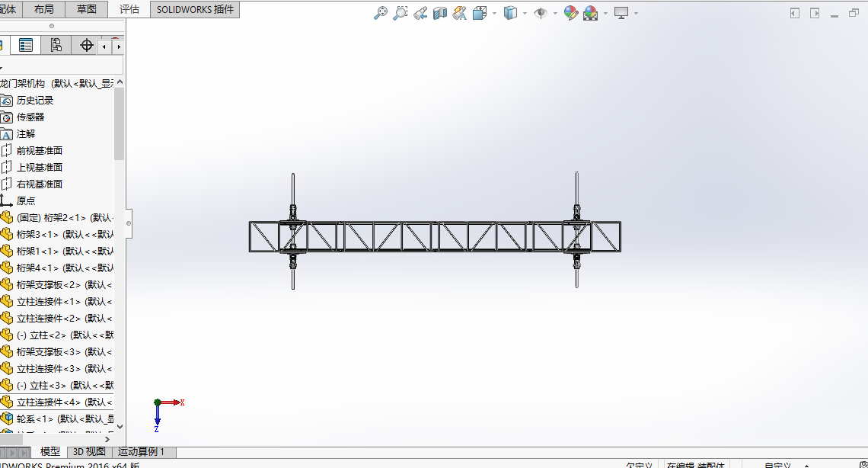Select (固定) 桁架2<1> component
The height and width of the screenshot is (468, 868).
coord(65,218)
